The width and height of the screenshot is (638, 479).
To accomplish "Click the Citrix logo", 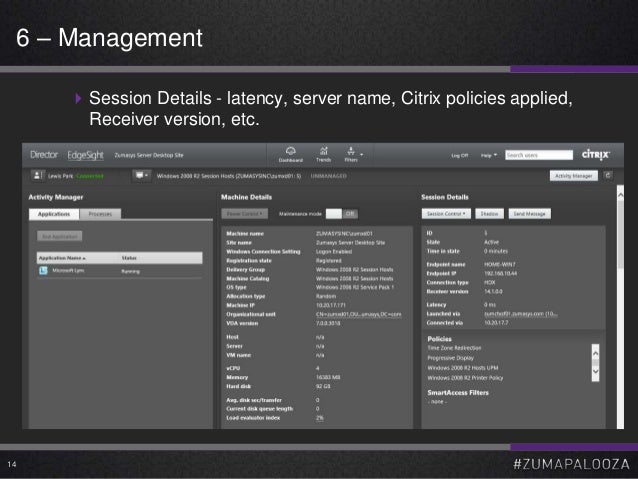I will (596, 155).
